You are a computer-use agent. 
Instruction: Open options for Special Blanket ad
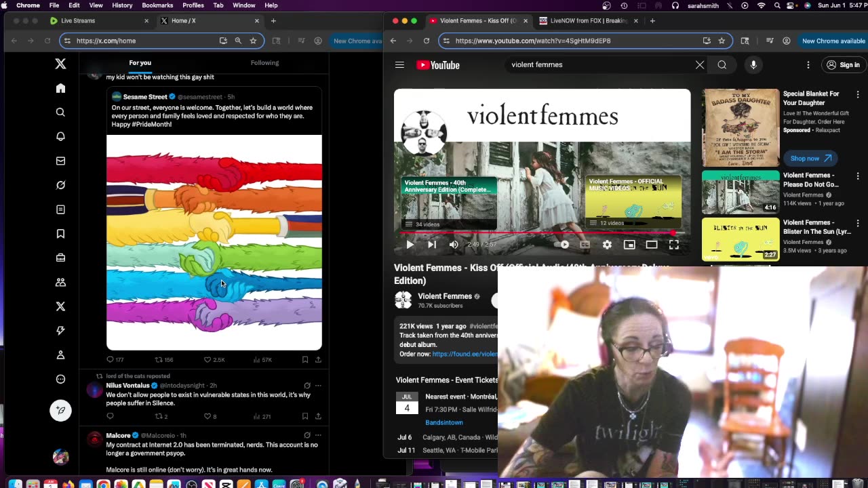pos(858,95)
